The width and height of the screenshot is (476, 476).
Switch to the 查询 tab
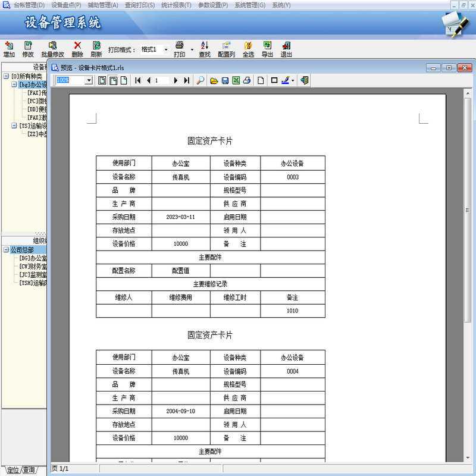coord(29,470)
